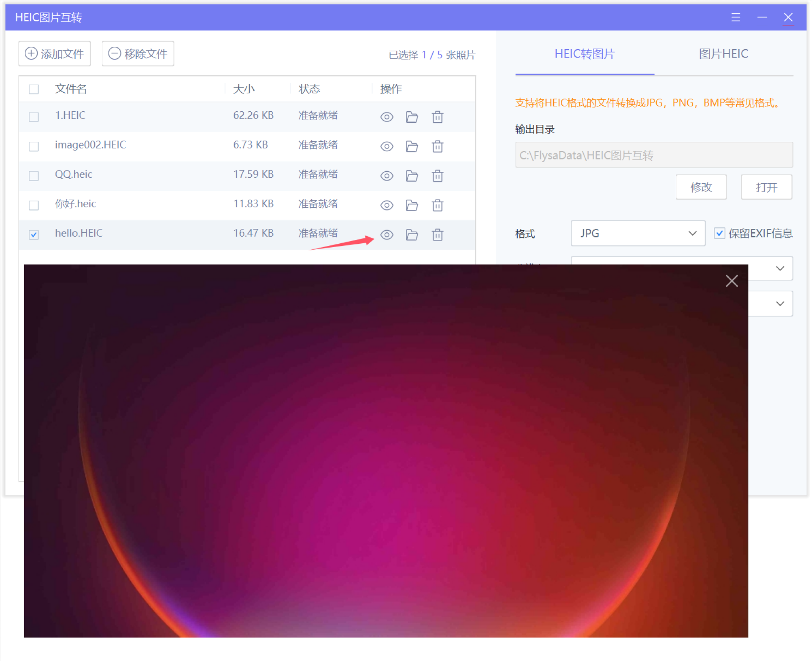
Task: Preview 你好.heic via eye icon
Action: click(x=387, y=205)
